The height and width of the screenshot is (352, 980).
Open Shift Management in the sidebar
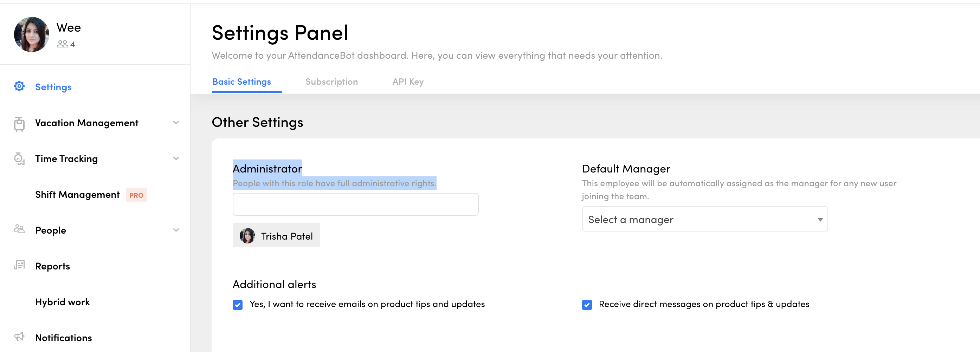(x=78, y=195)
